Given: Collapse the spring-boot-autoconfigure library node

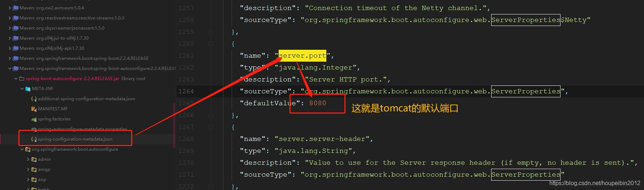Looking at the screenshot, I should point(10,68).
